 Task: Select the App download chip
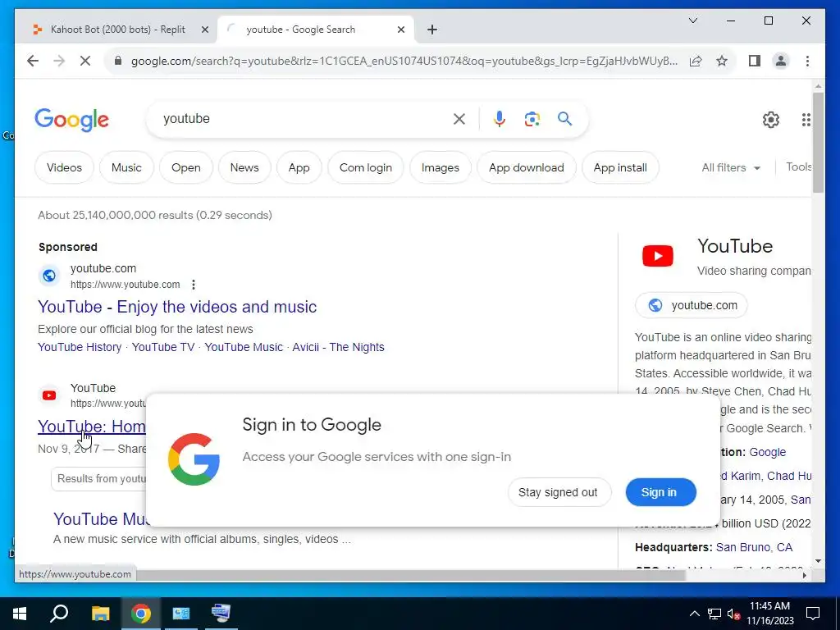click(526, 167)
